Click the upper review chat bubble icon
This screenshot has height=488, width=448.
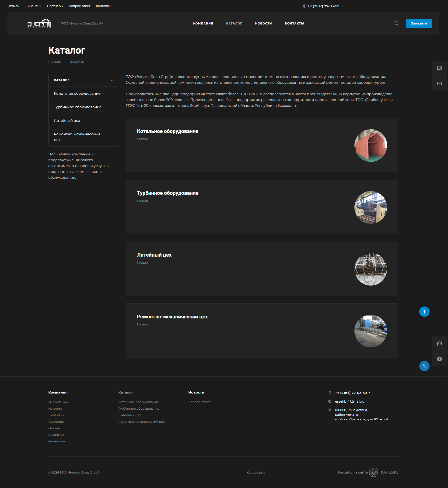439,68
